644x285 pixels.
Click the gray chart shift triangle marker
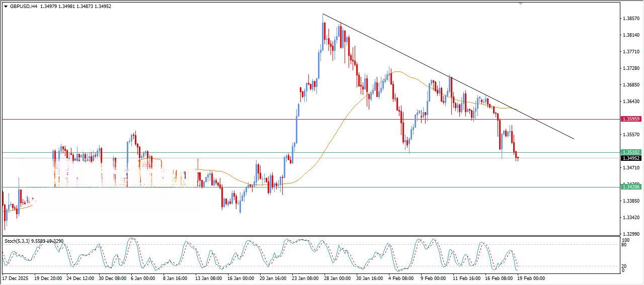521,4
